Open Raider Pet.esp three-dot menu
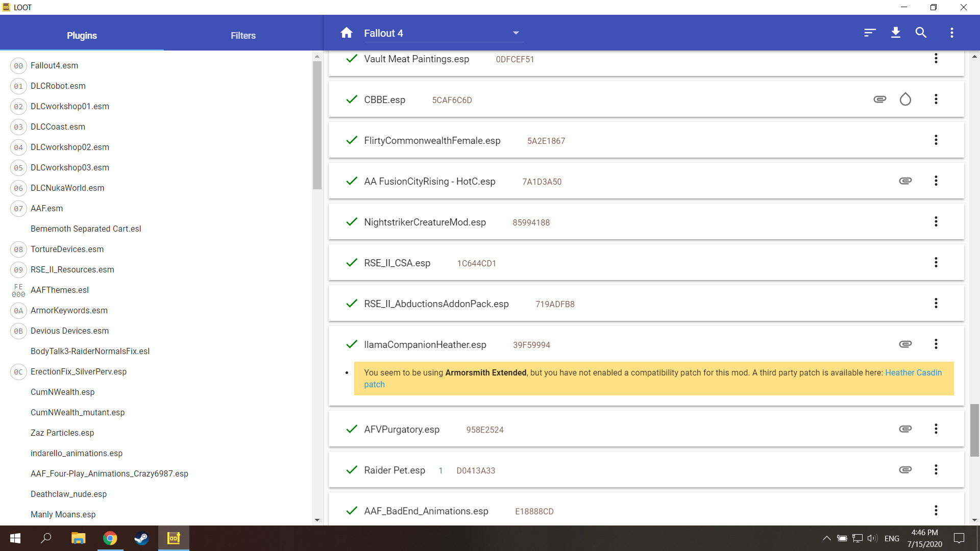The height and width of the screenshot is (551, 980). (x=936, y=469)
